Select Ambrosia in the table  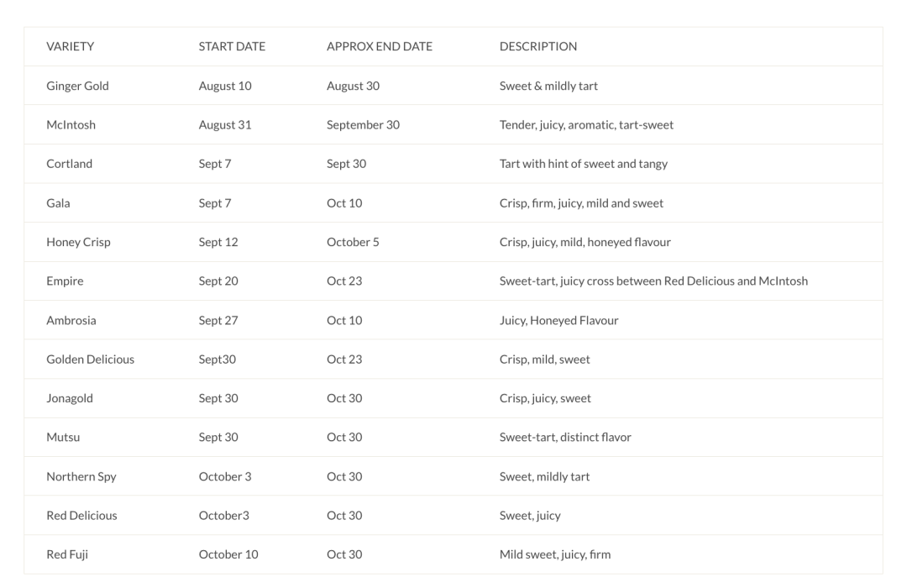pos(71,320)
